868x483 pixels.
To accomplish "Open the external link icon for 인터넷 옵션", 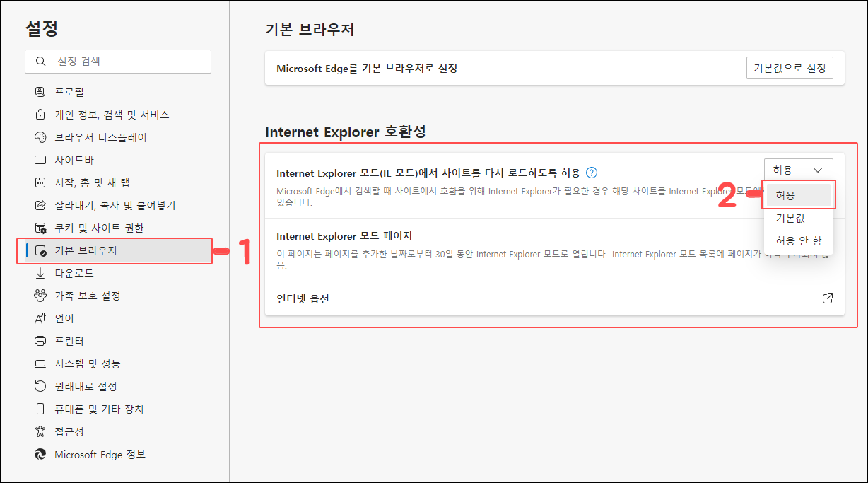I will (828, 298).
